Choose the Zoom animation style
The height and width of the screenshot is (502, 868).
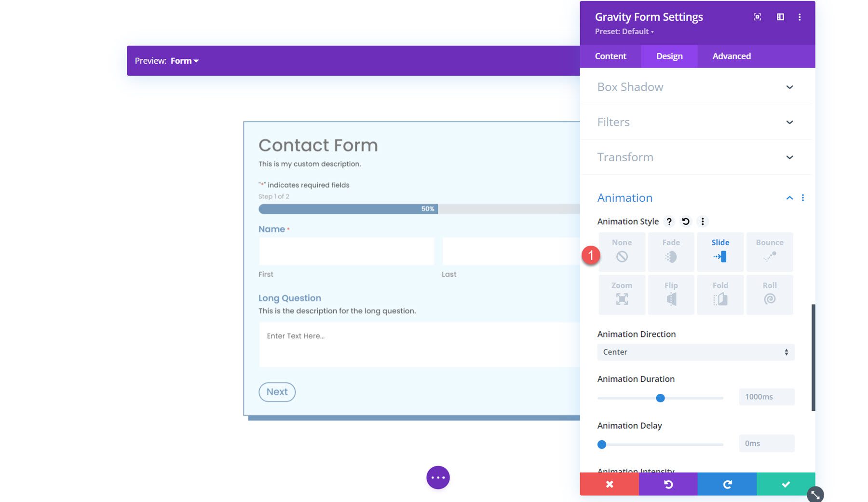pos(622,294)
